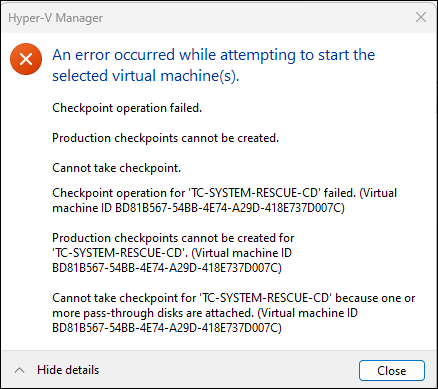Image resolution: width=438 pixels, height=389 pixels.
Task: Click the empty title bar area
Action: (257, 17)
